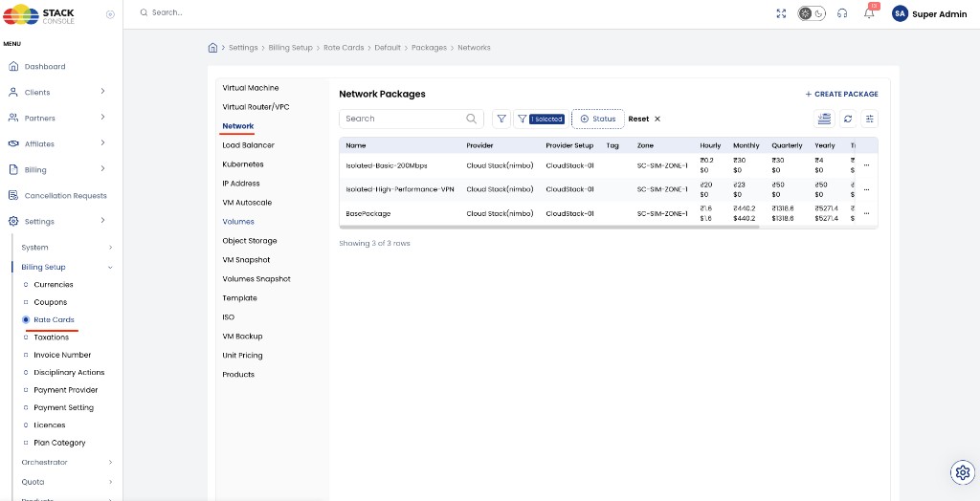Image resolution: width=980 pixels, height=501 pixels.
Task: Click the Rate Cards link in breadcrumb
Action: tap(344, 48)
